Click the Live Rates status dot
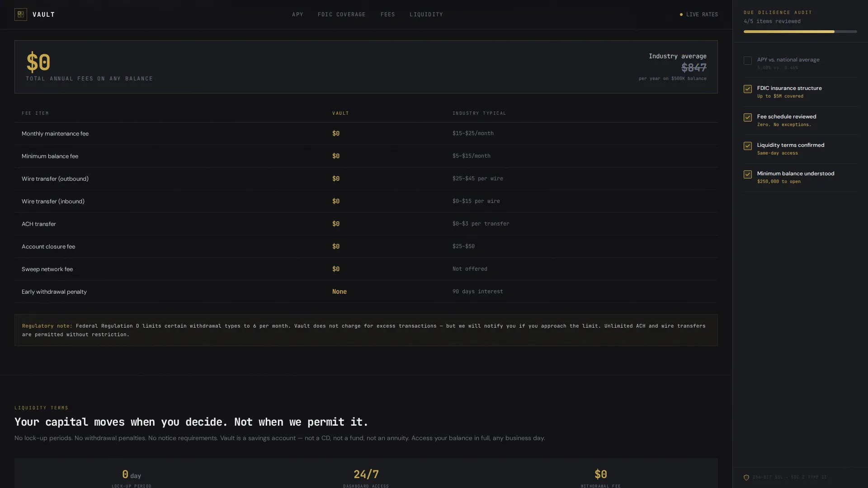 [x=681, y=14]
